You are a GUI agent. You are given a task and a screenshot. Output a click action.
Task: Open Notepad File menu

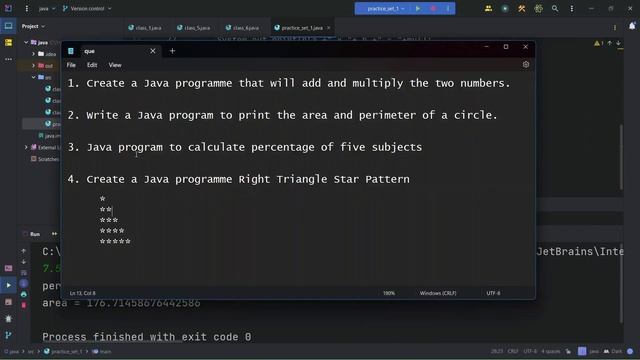(x=71, y=65)
